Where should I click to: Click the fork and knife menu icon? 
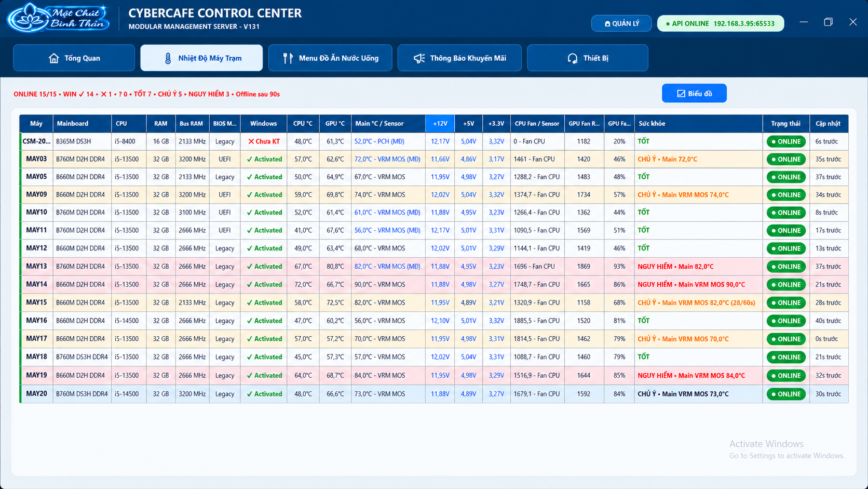click(288, 58)
